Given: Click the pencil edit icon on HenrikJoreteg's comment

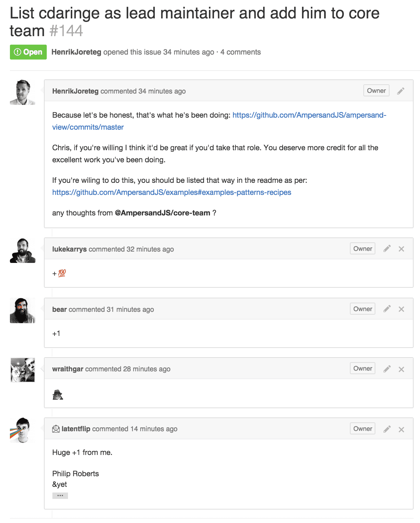Looking at the screenshot, I should (x=401, y=91).
